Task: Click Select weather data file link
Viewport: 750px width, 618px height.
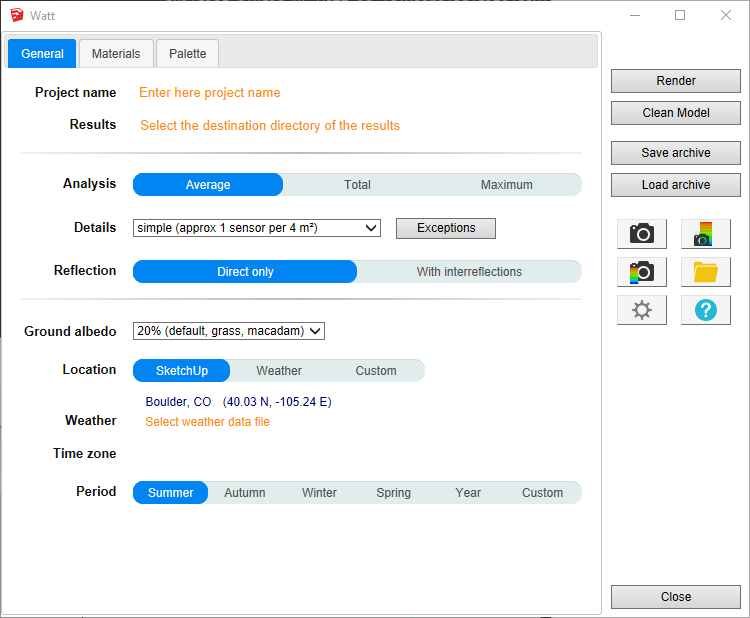Action: click(207, 422)
